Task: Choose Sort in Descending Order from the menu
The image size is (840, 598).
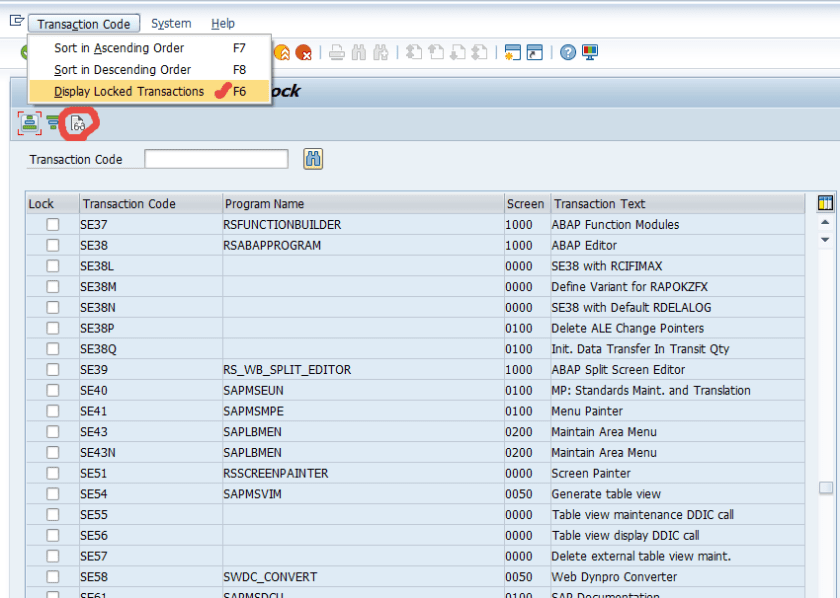Action: coord(122,70)
